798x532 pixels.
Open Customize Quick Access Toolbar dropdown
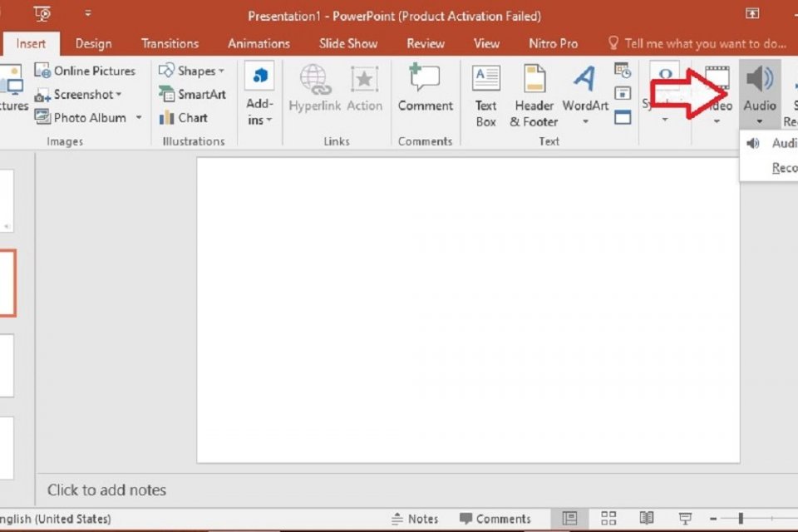click(88, 14)
